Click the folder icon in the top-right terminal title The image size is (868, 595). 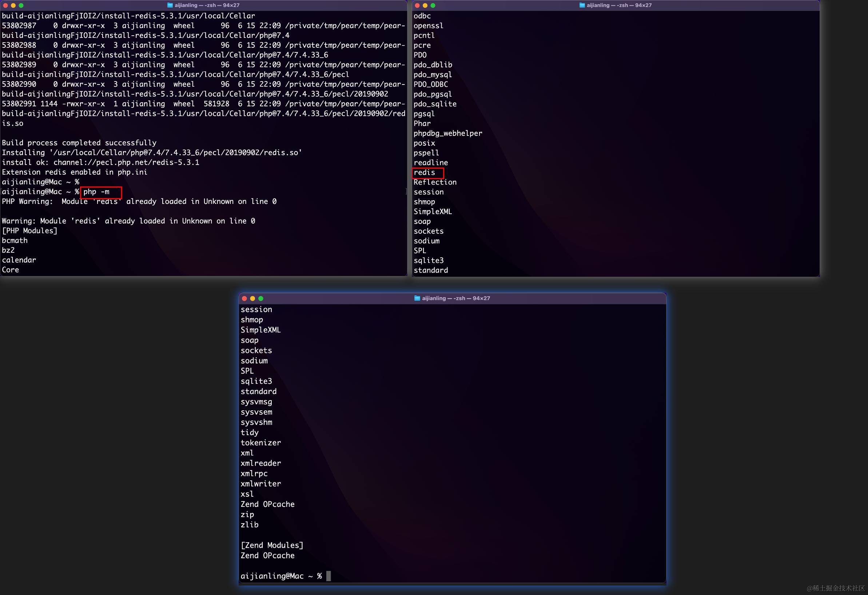point(582,5)
